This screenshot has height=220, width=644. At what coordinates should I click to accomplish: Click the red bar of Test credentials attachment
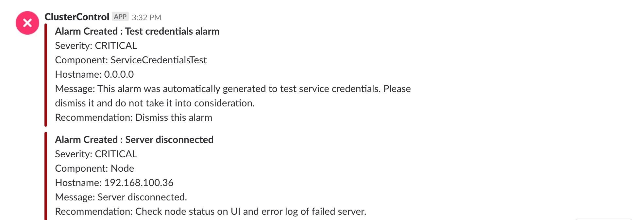46,75
